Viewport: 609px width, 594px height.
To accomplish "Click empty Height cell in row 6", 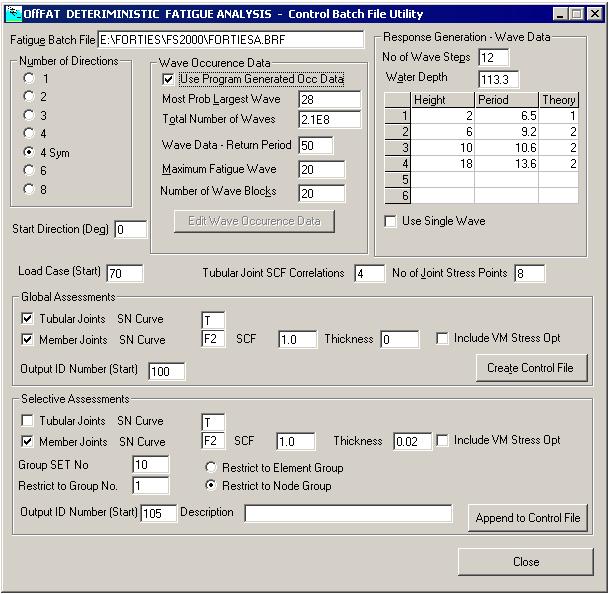I will click(x=443, y=195).
